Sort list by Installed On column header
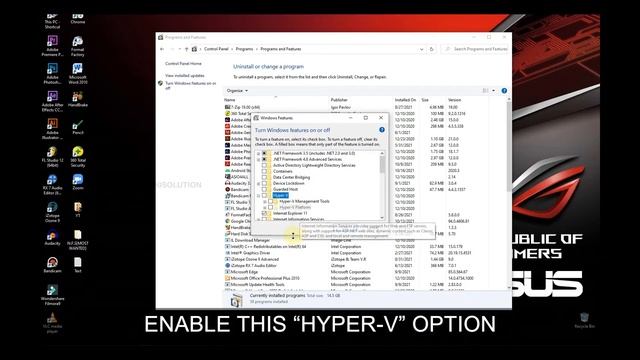 point(406,100)
